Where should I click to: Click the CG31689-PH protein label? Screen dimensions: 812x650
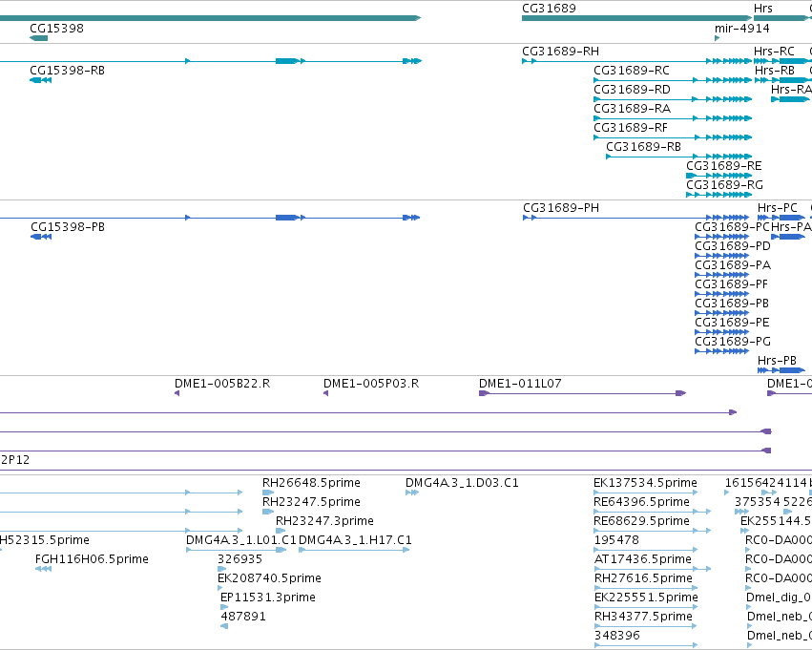tap(561, 208)
